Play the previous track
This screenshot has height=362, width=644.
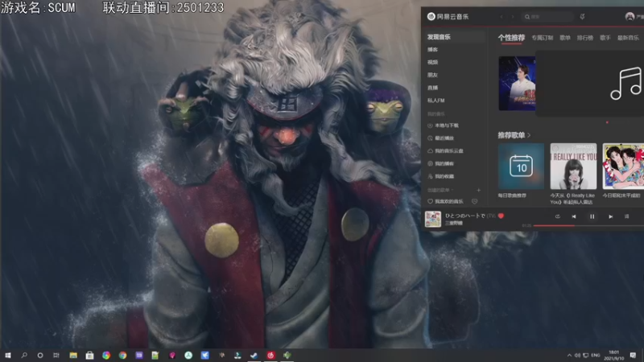pyautogui.click(x=574, y=216)
